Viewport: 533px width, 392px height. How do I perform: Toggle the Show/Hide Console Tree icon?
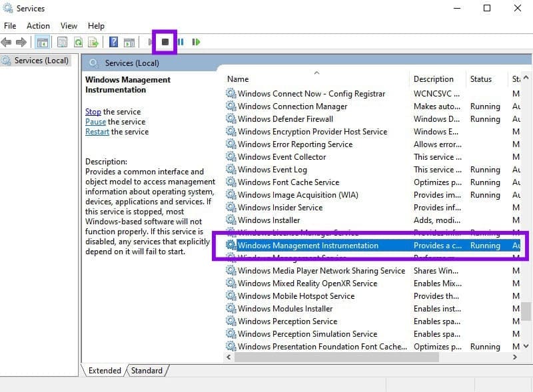point(43,43)
